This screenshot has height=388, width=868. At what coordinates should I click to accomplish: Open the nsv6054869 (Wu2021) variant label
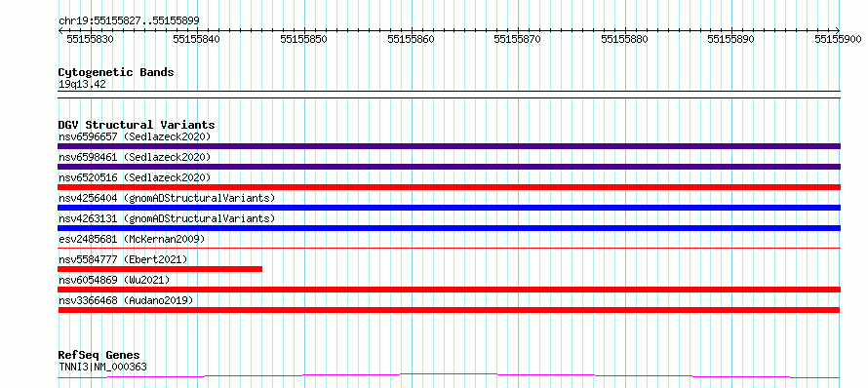point(114,280)
